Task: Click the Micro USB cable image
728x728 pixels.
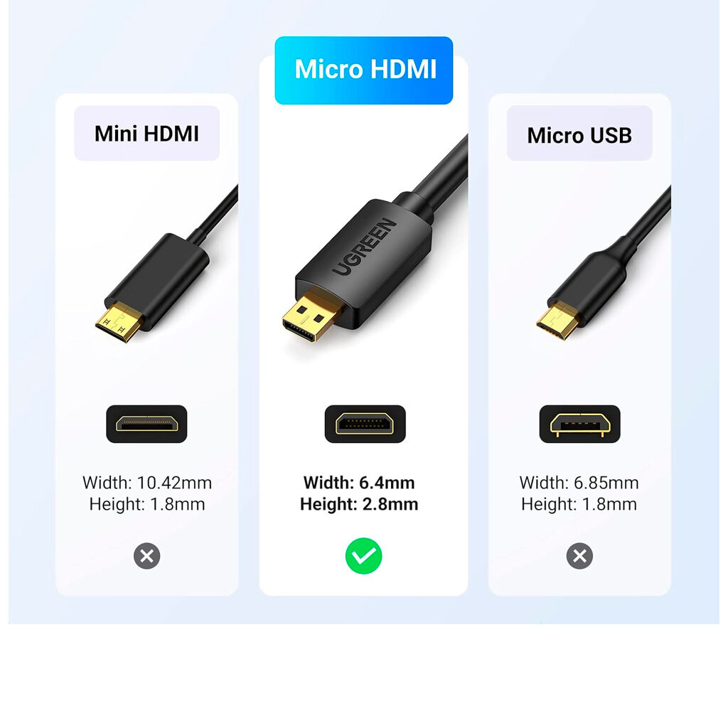Action: pyautogui.click(x=604, y=263)
